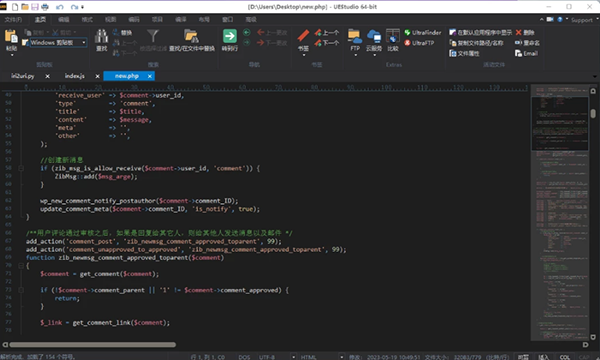Click the Open folder icon in title bar

point(25,7)
